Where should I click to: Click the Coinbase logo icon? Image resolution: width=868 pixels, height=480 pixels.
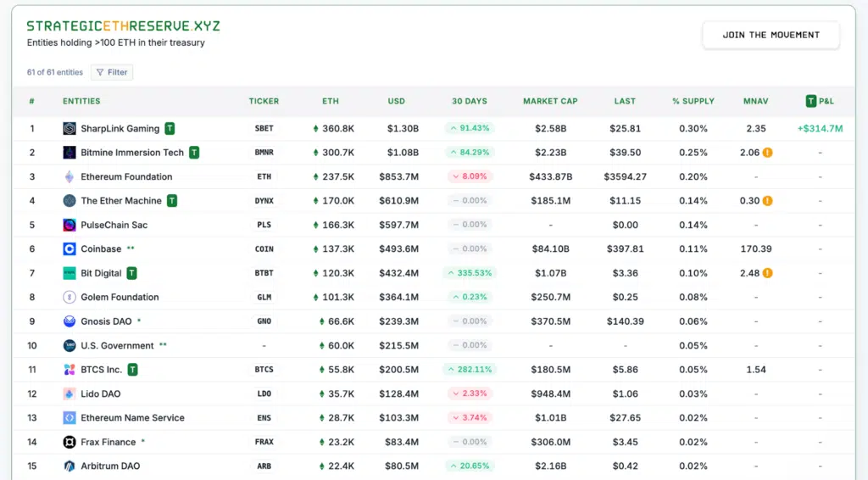70,249
